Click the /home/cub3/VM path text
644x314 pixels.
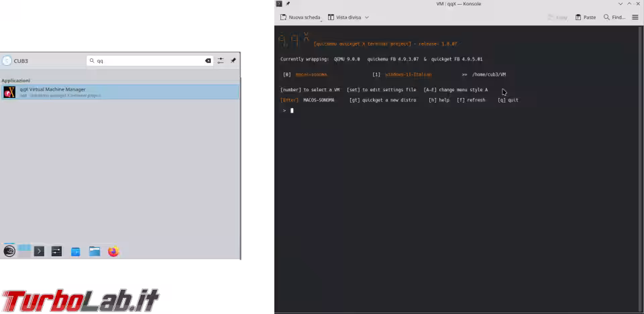(x=489, y=74)
